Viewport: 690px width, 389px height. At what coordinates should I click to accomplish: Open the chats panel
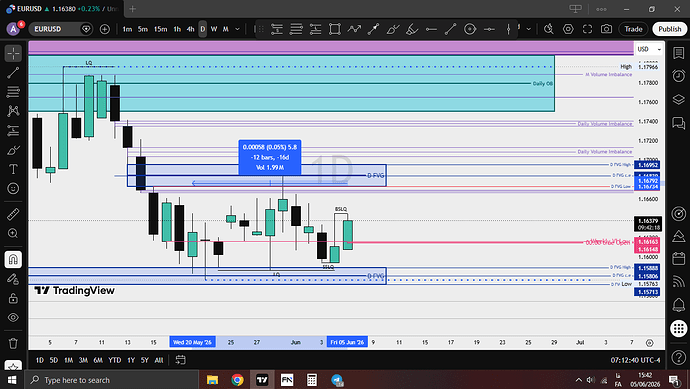[679, 123]
